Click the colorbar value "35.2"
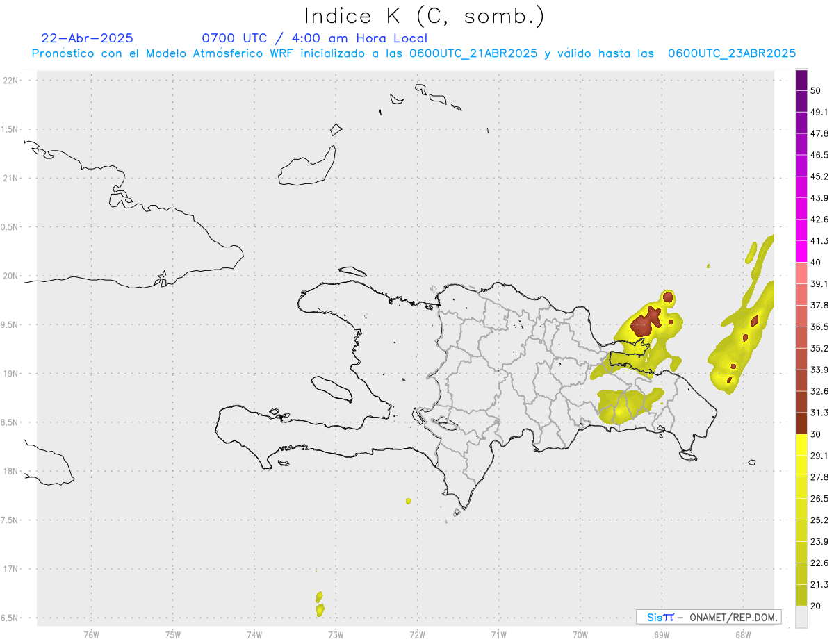Image resolution: width=834 pixels, height=644 pixels. pyautogui.click(x=819, y=348)
